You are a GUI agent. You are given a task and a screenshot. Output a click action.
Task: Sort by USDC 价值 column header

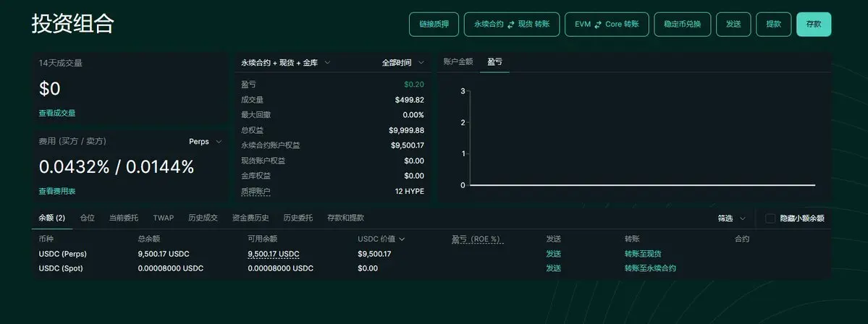tap(382, 239)
